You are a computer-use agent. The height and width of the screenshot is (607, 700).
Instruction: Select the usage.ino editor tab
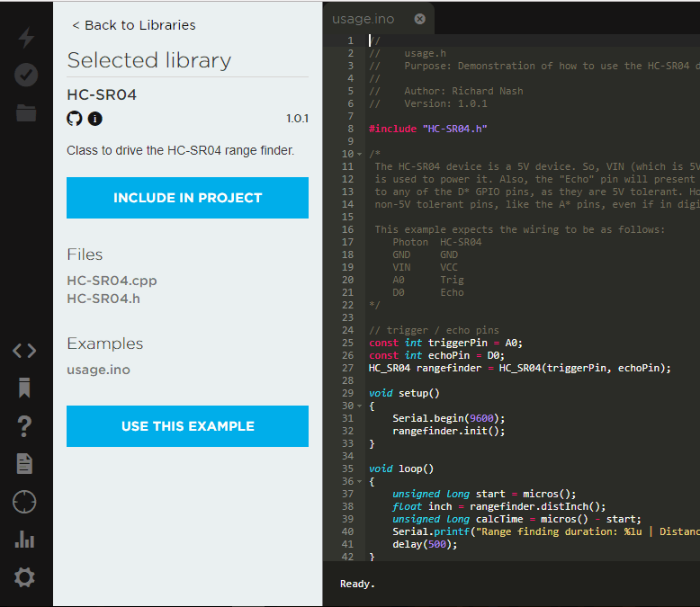364,19
